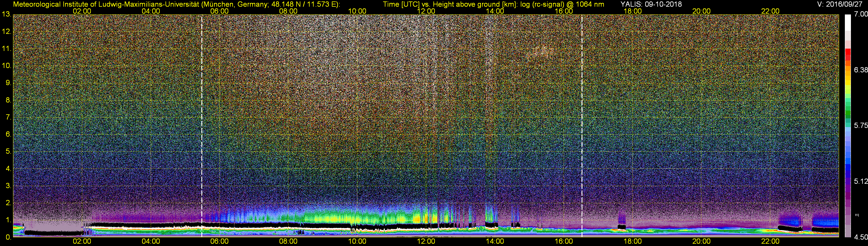
Task: Select the 18:00 label on the top time axis
Action: [632, 11]
